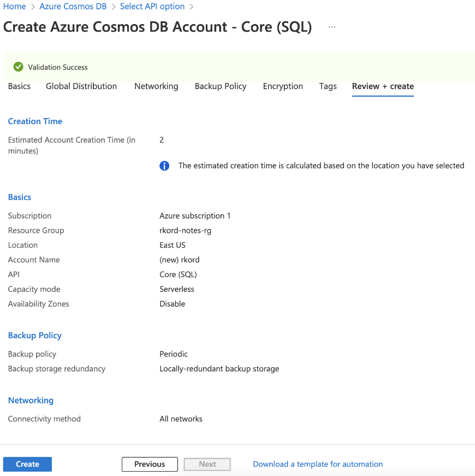This screenshot has width=475, height=476.
Task: Open the Backup Policy tab
Action: [x=221, y=86]
